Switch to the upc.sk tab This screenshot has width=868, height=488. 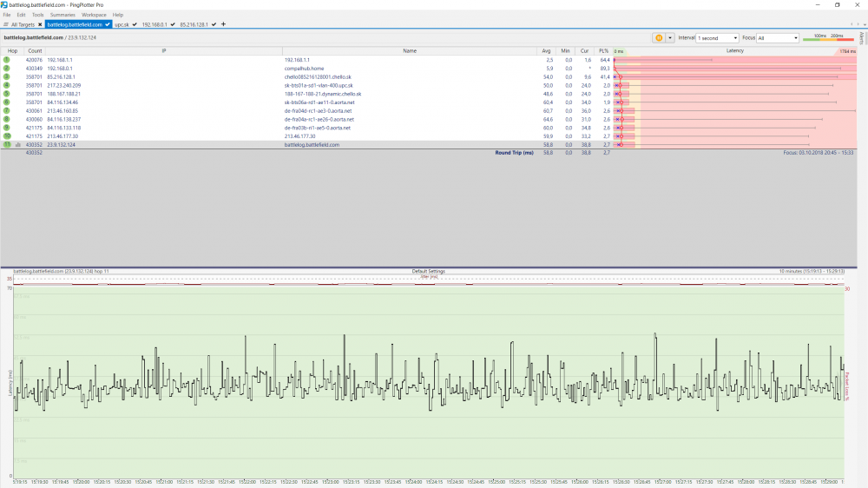pyautogui.click(x=122, y=24)
